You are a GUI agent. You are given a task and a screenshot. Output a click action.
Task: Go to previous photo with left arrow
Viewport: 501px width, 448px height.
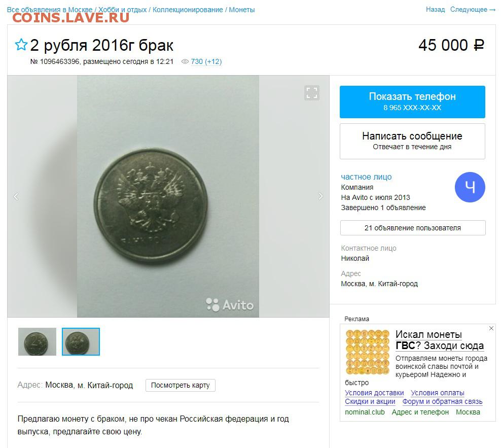point(16,196)
